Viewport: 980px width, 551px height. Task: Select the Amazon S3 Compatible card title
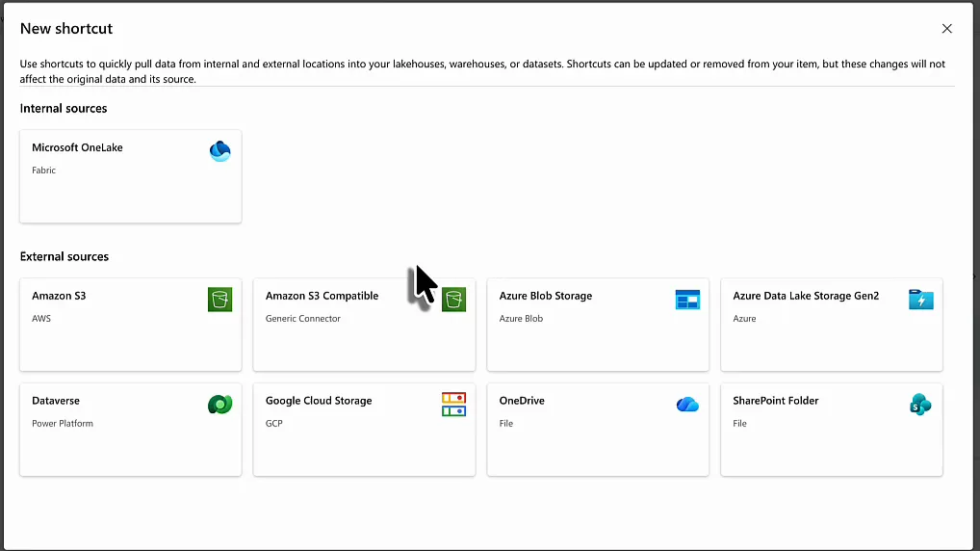click(322, 296)
